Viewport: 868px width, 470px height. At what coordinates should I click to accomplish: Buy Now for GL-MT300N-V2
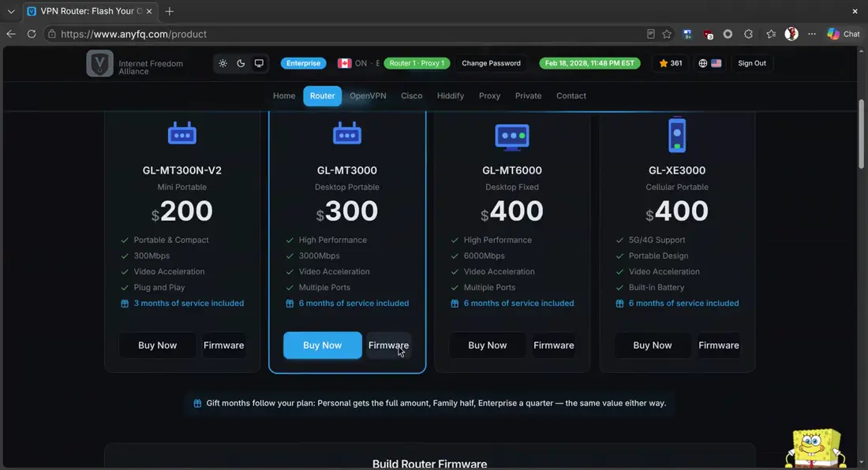click(x=157, y=345)
